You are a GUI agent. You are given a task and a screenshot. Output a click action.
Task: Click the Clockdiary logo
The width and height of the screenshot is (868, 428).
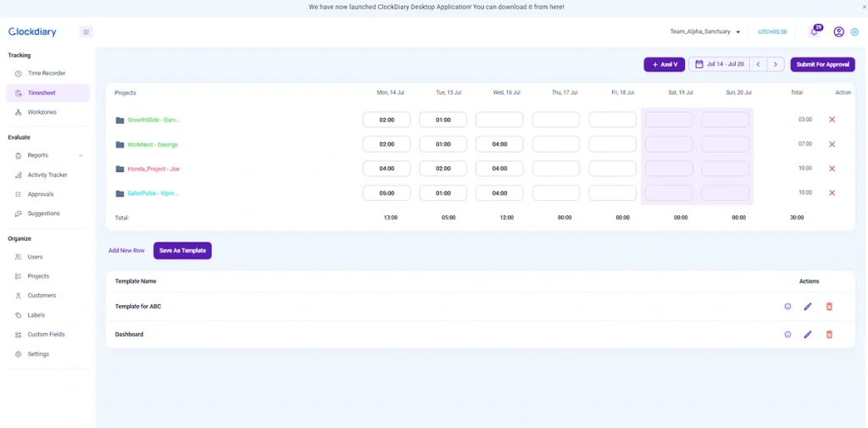point(32,32)
